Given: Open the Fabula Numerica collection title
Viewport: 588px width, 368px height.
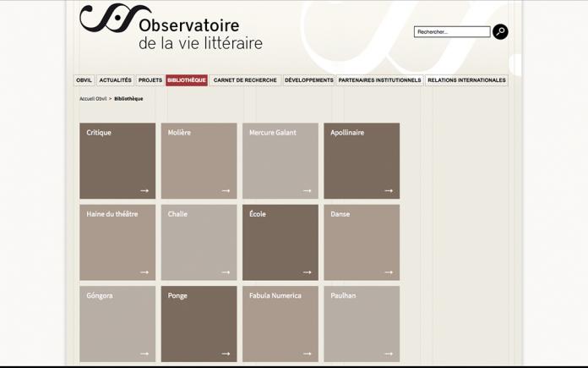Looking at the screenshot, I should (275, 295).
